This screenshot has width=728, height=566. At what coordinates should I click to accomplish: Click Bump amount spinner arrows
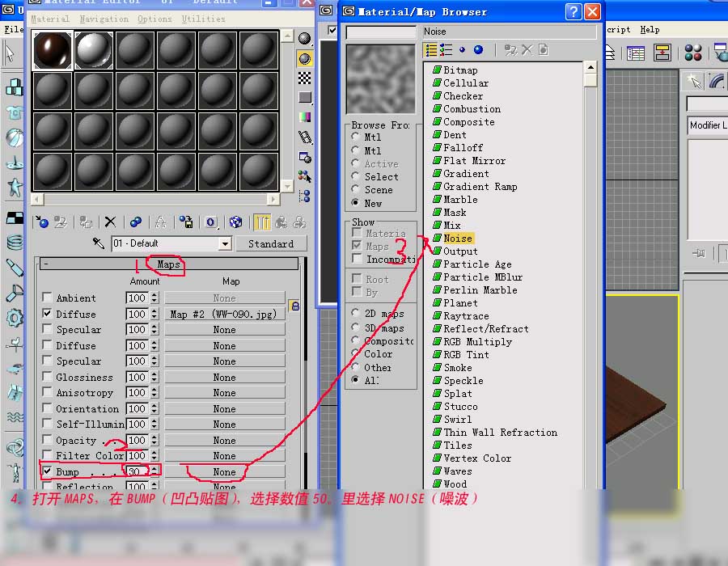click(154, 471)
